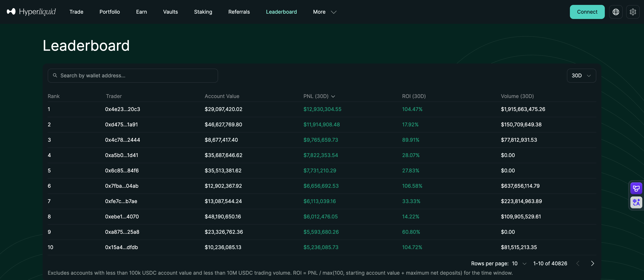Open trader 0x4e23...20c3

122,109
